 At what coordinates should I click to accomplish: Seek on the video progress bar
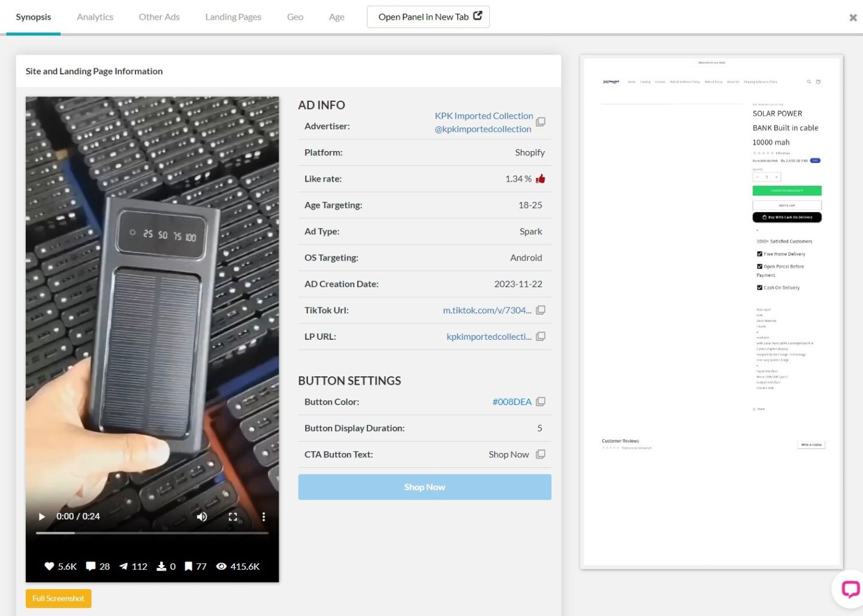[x=152, y=533]
